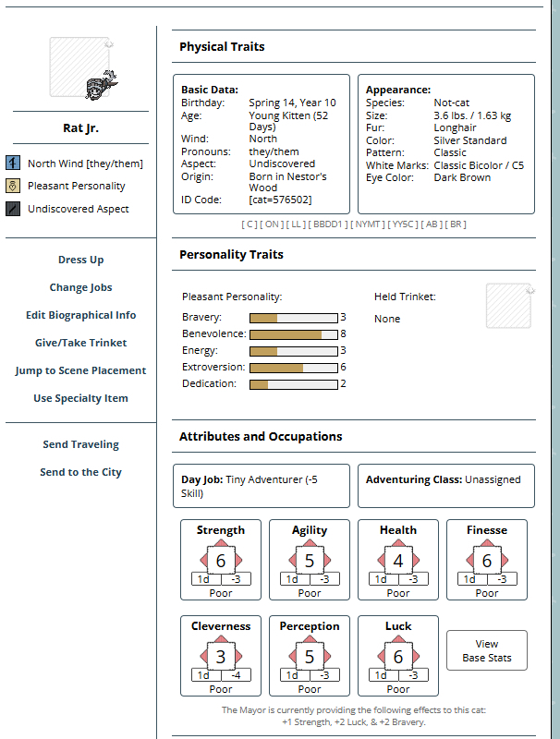Click Rat Jr.'s cat sprite
Viewport: 560px width, 739px height.
tap(101, 83)
